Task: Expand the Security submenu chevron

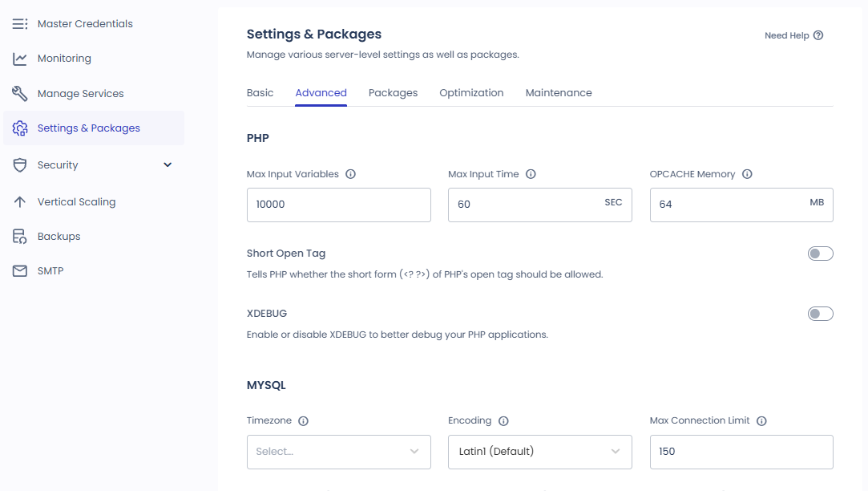Action: (x=168, y=164)
